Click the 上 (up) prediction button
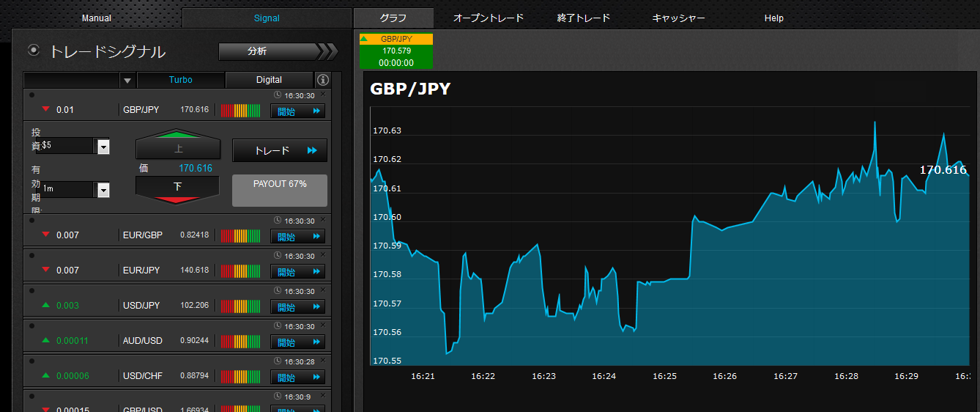 pyautogui.click(x=178, y=145)
